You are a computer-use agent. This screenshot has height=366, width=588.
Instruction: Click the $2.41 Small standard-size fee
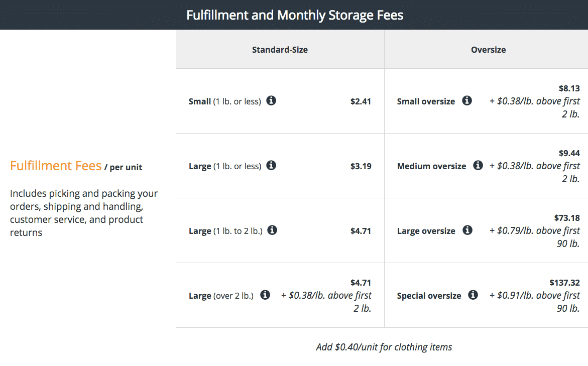[x=361, y=101]
